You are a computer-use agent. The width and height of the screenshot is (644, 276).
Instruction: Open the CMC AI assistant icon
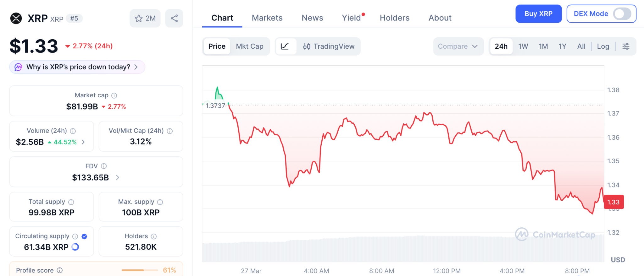coord(18,67)
